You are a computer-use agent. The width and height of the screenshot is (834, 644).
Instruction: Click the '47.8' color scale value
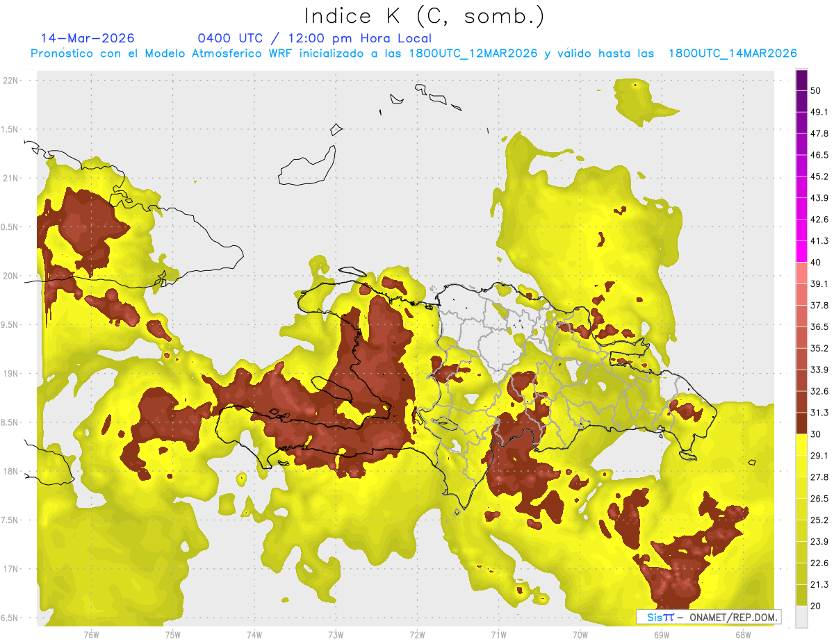click(819, 133)
